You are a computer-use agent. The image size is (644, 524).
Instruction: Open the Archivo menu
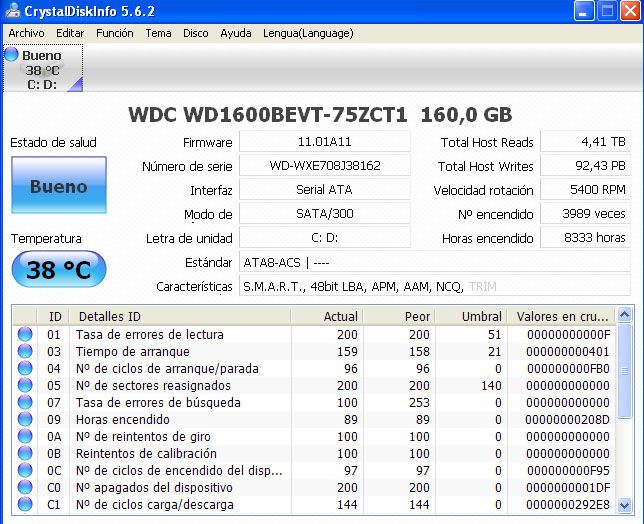click(x=26, y=33)
